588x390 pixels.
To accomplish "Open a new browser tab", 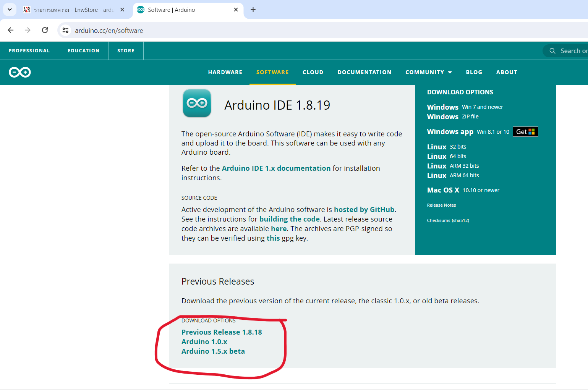I will 253,10.
